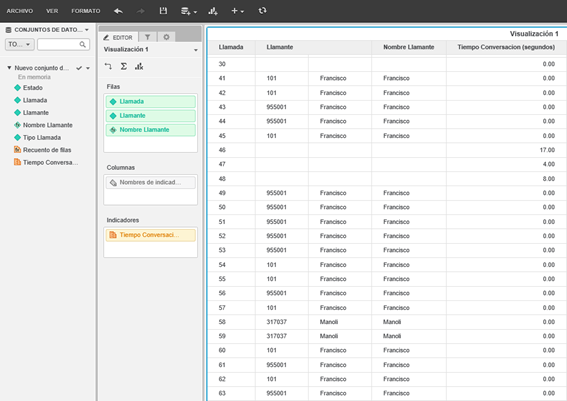Click the swap rows and columns icon
The height and width of the screenshot is (401, 567).
pyautogui.click(x=108, y=66)
